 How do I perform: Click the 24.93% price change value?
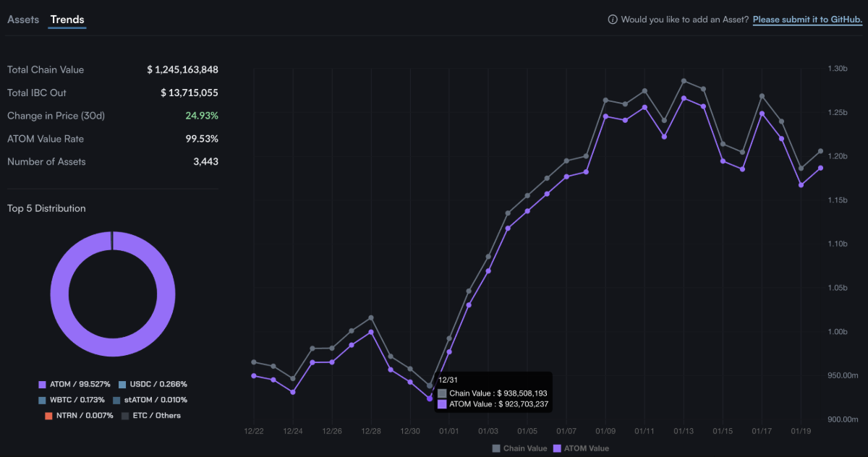202,116
